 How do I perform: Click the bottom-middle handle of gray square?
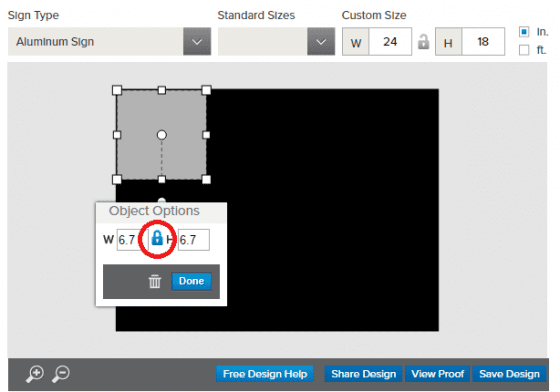(161, 179)
